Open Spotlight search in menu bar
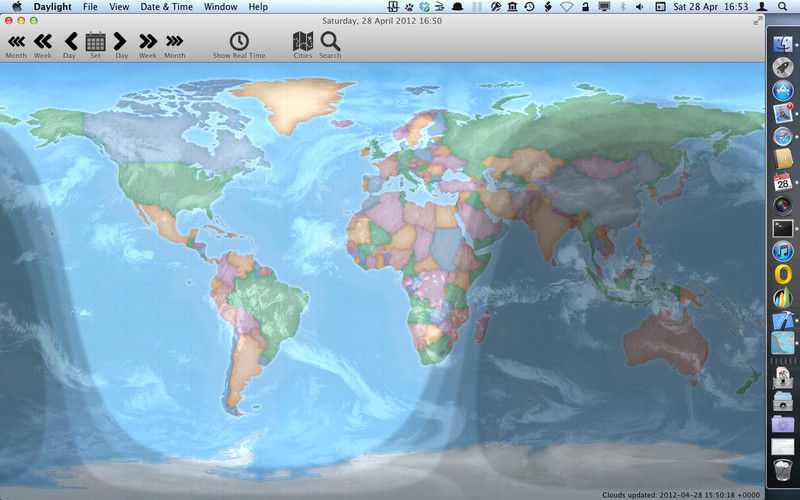The height and width of the screenshot is (500, 800). (783, 7)
